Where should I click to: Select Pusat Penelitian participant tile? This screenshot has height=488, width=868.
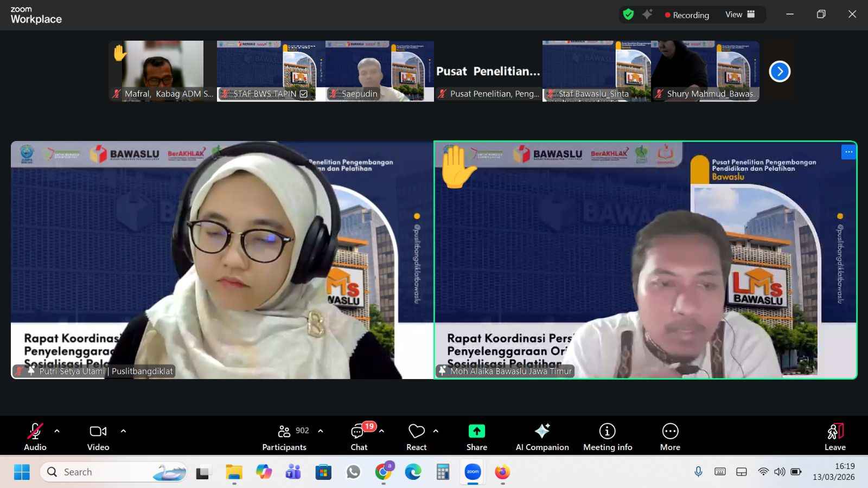coord(488,71)
